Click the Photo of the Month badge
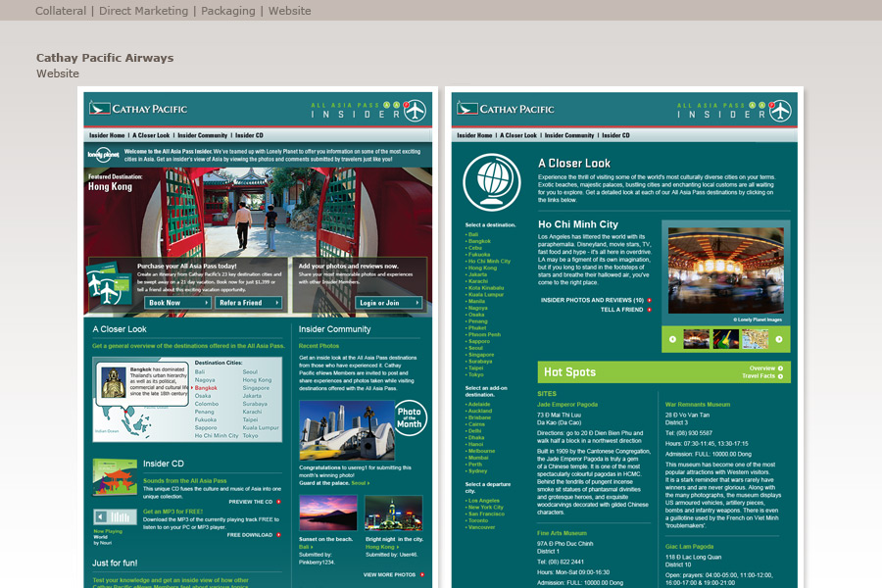This screenshot has width=882, height=588. coord(411,417)
